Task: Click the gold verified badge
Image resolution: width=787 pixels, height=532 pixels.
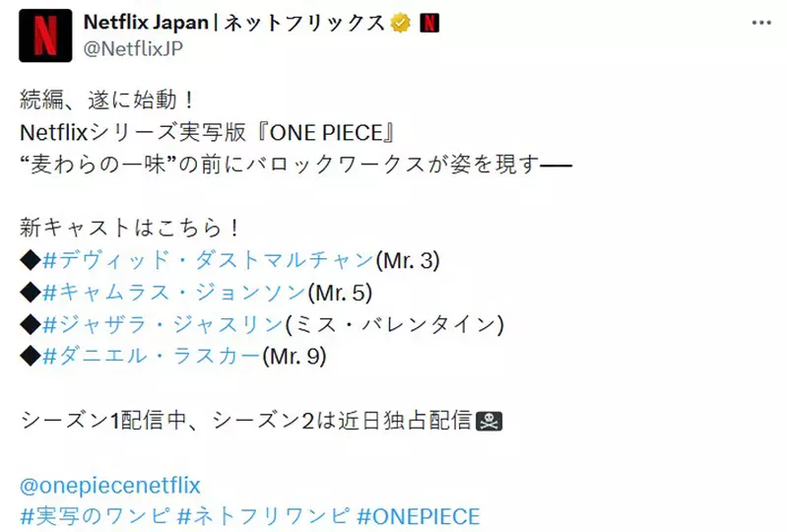Action: click(x=399, y=24)
